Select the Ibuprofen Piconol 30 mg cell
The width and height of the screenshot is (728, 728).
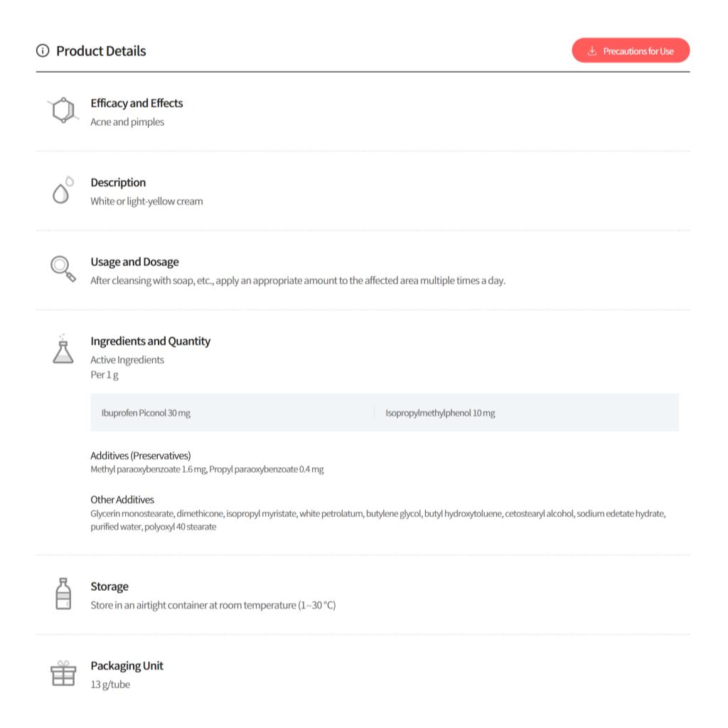click(146, 413)
